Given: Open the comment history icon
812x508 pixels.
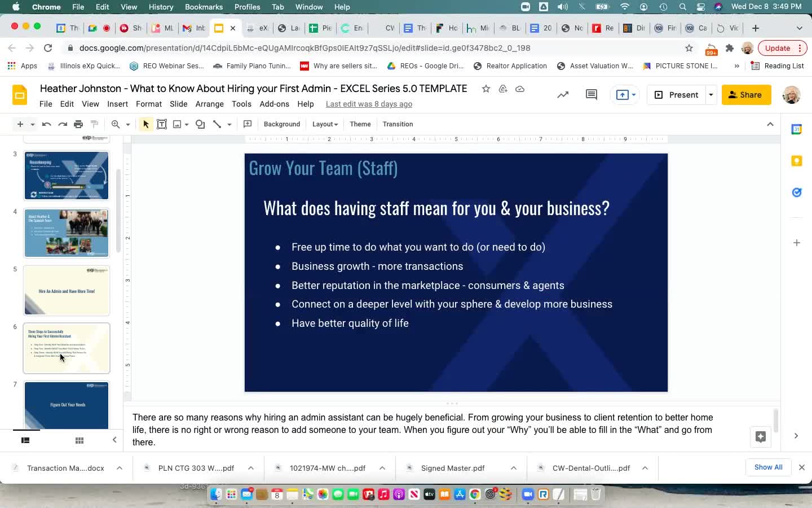Looking at the screenshot, I should pos(592,95).
